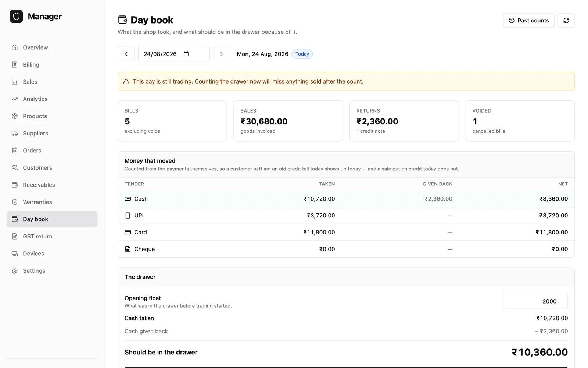Click the Customers people icon
The image size is (588, 368).
pos(15,168)
